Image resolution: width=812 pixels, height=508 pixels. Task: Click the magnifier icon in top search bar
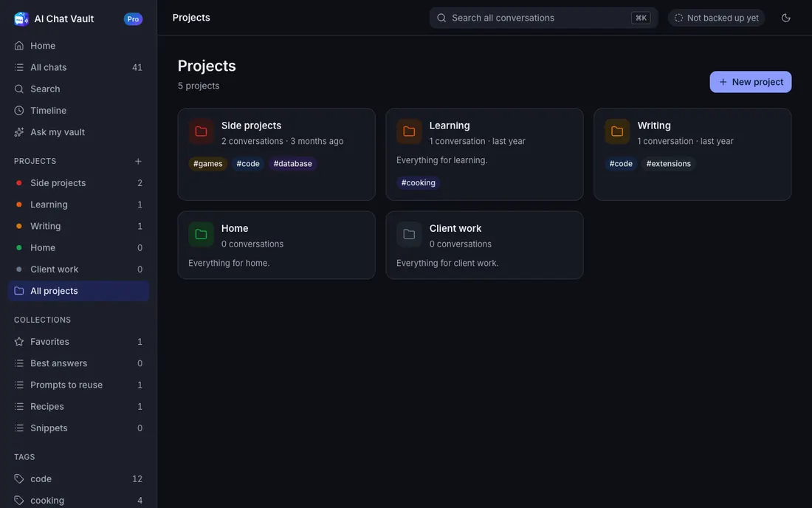click(x=441, y=18)
